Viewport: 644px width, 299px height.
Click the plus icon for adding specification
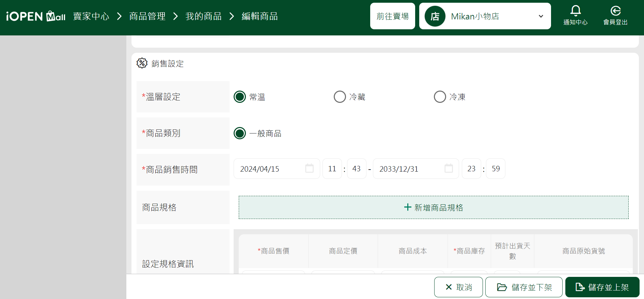[408, 207]
